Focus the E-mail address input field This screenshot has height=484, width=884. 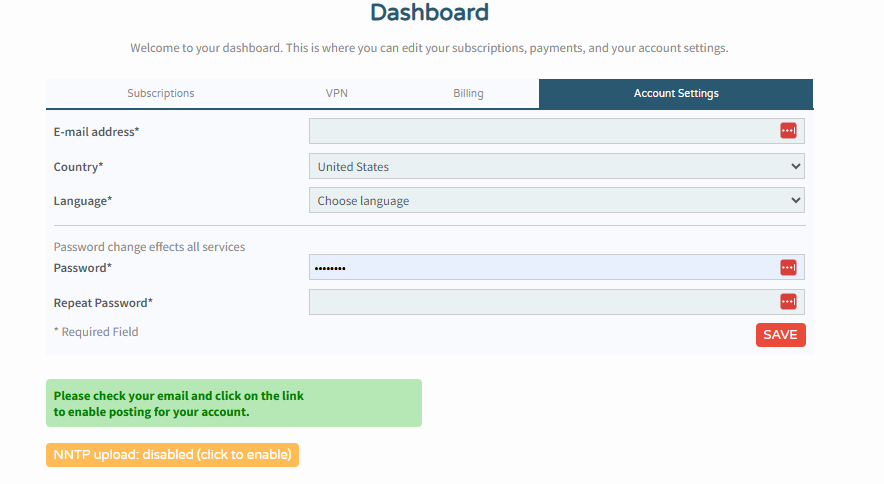coord(556,131)
